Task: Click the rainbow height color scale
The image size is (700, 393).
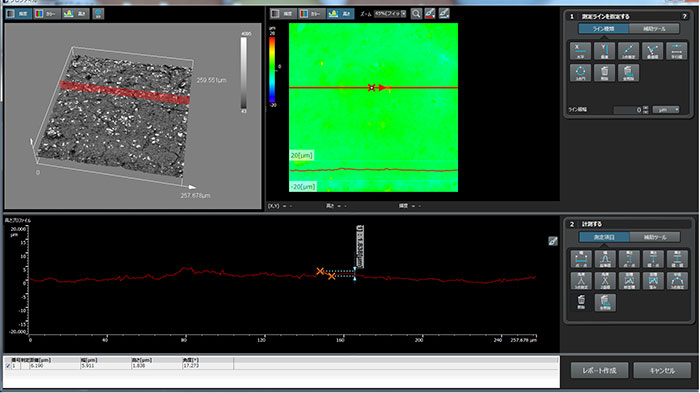Action: [x=272, y=69]
